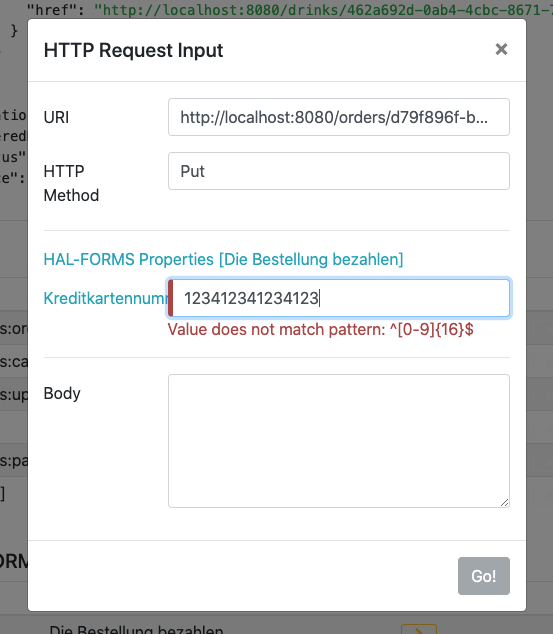The height and width of the screenshot is (634, 553).
Task: Click the HTTP Request Input dialog title
Action: 133,50
